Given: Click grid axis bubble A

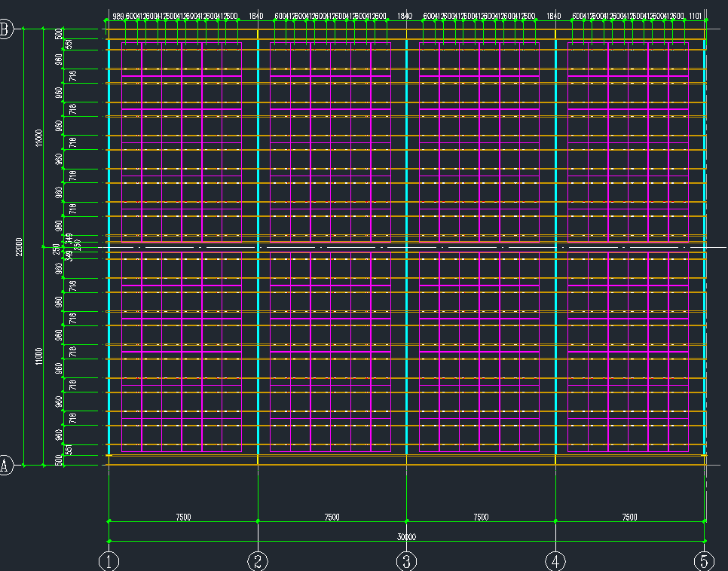Looking at the screenshot, I should coord(6,466).
